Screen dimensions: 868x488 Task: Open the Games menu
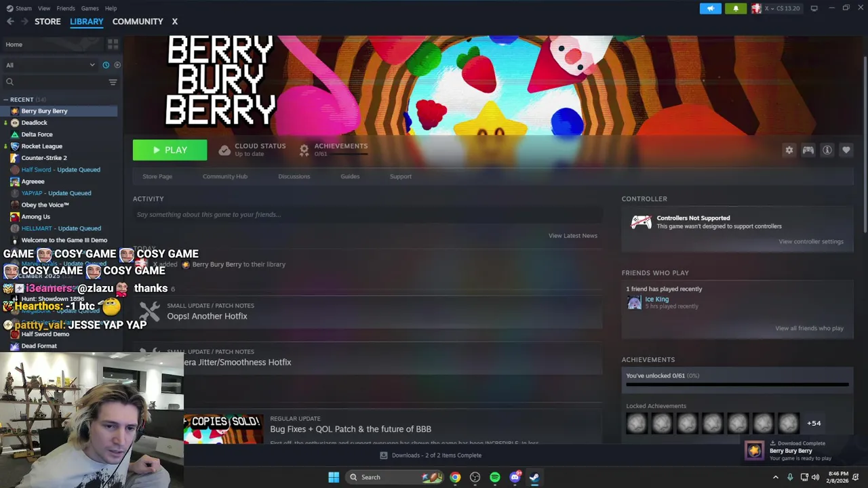click(90, 8)
